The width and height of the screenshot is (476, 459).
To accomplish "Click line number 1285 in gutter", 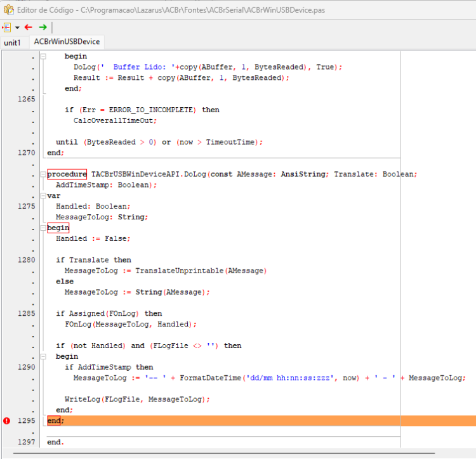I will pyautogui.click(x=27, y=313).
